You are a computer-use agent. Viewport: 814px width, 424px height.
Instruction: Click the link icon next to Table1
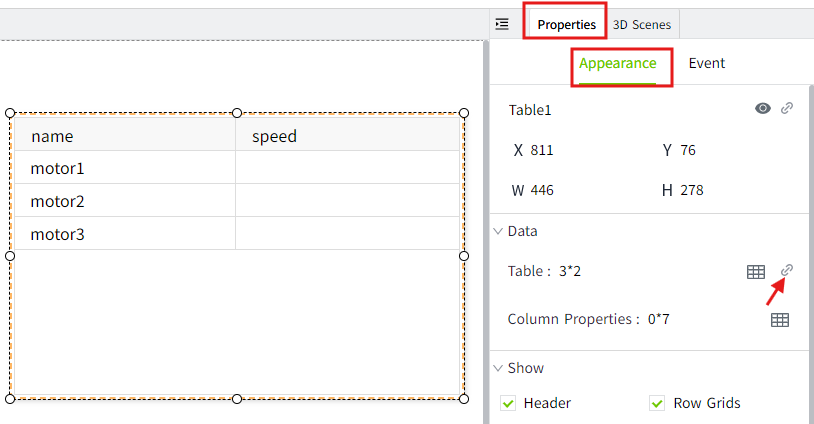(x=787, y=109)
